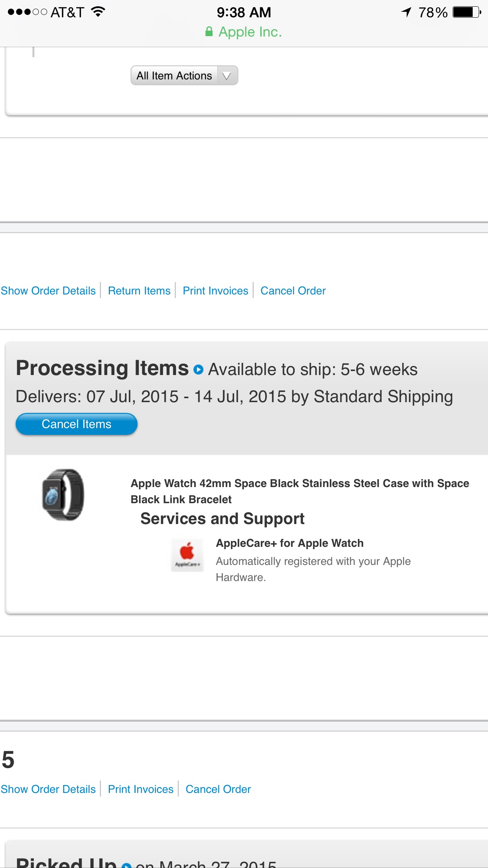Image resolution: width=488 pixels, height=868 pixels.
Task: Open Show Order Details for lower order
Action: tap(48, 789)
